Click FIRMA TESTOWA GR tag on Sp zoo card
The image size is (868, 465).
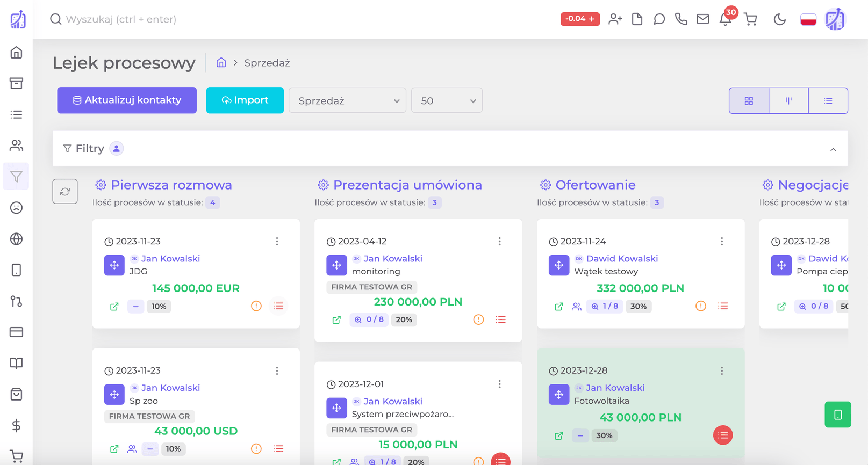coord(149,416)
